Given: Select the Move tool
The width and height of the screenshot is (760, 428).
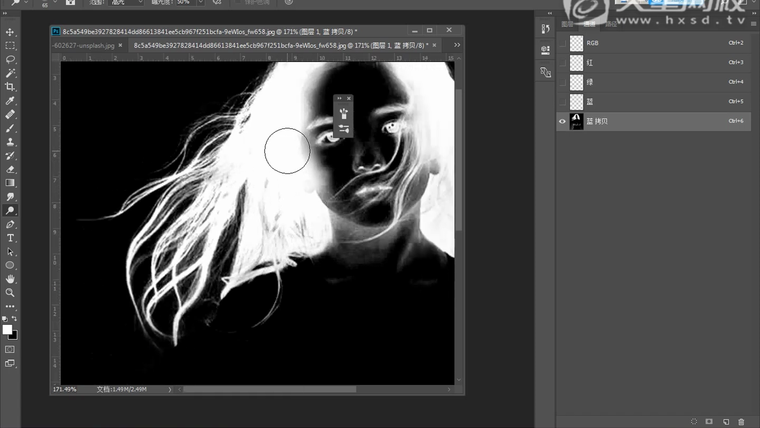Looking at the screenshot, I should [x=10, y=32].
